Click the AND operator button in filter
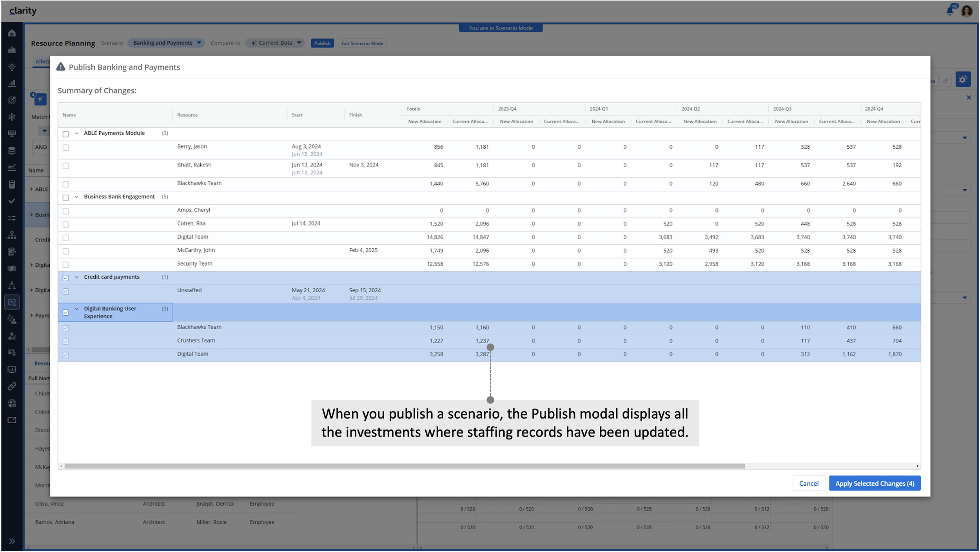The height and width of the screenshot is (552, 980). tap(41, 147)
